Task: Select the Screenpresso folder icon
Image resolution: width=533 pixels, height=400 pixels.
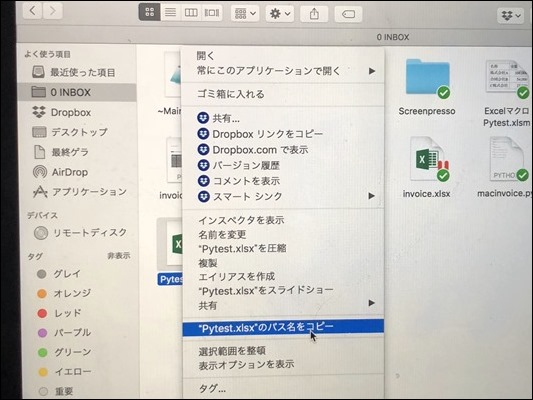Action: tap(428, 78)
